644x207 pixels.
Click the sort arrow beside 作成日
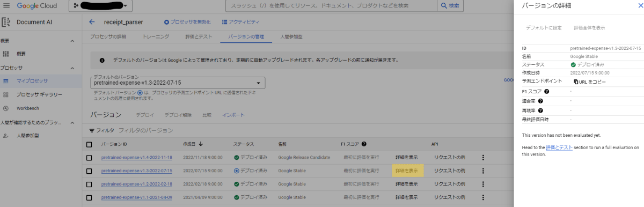tap(201, 144)
